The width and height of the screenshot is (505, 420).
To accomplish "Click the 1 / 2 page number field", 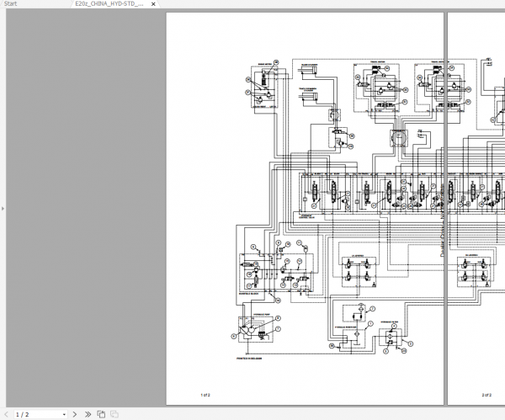I will point(40,414).
